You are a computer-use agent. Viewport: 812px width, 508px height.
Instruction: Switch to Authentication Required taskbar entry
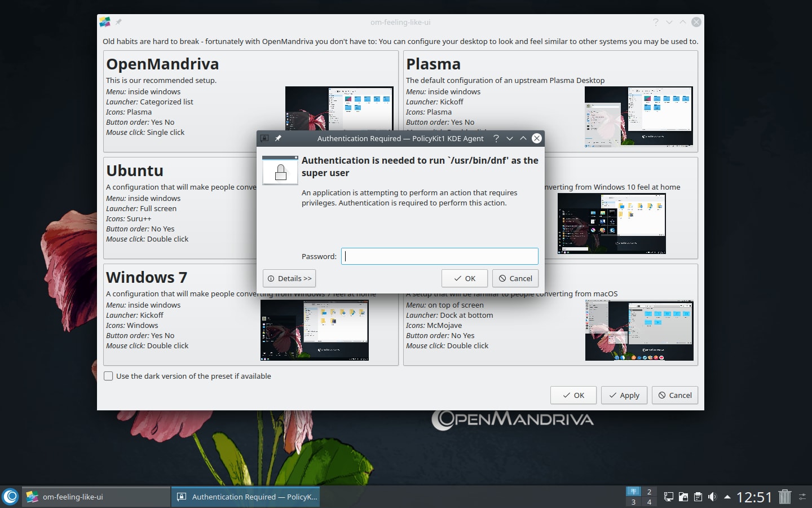click(x=245, y=497)
